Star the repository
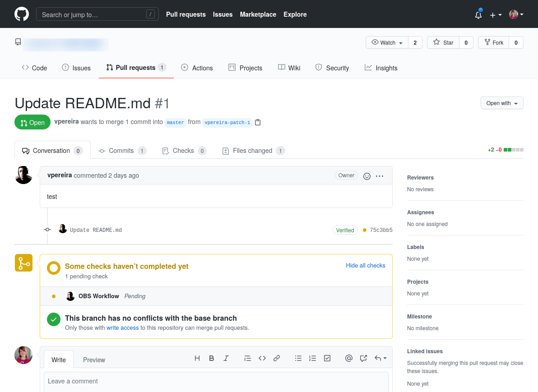538x392 pixels. pos(443,42)
